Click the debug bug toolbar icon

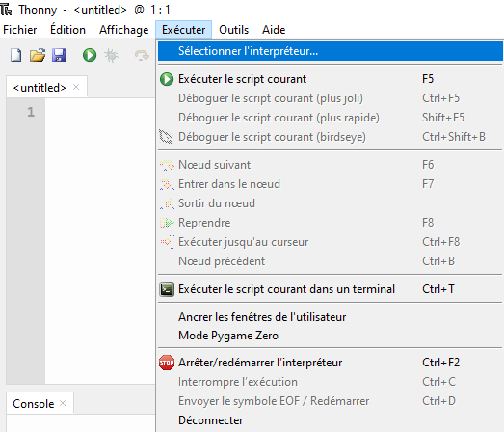(x=111, y=55)
